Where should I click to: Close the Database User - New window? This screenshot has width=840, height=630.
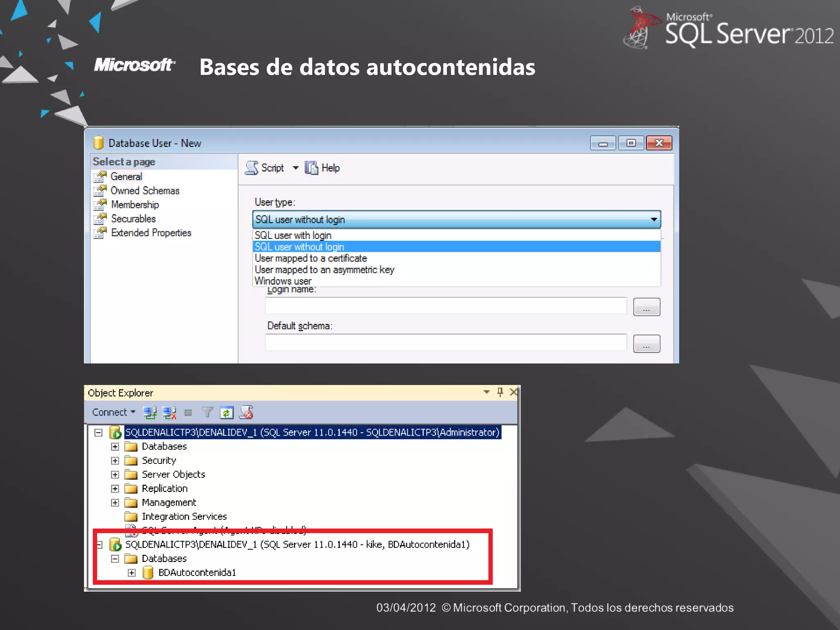[659, 143]
